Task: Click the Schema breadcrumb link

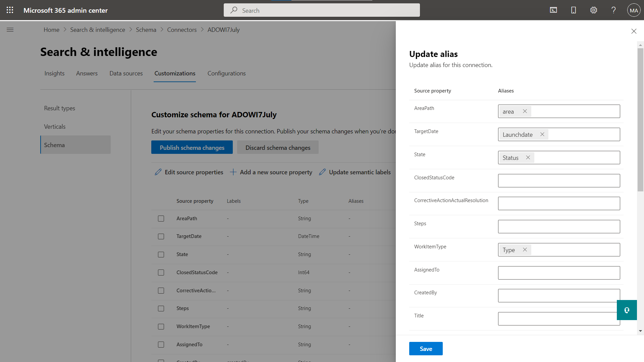Action: [146, 29]
